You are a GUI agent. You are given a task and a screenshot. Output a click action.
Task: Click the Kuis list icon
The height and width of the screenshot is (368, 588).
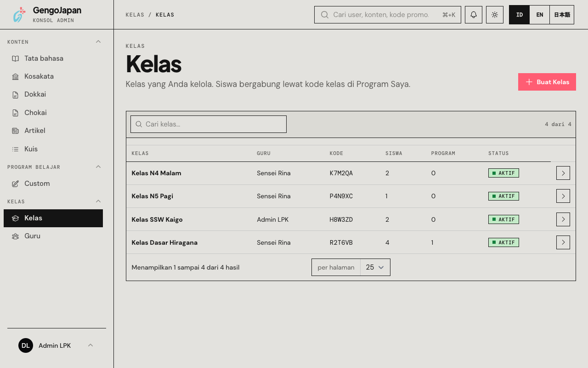click(16, 149)
